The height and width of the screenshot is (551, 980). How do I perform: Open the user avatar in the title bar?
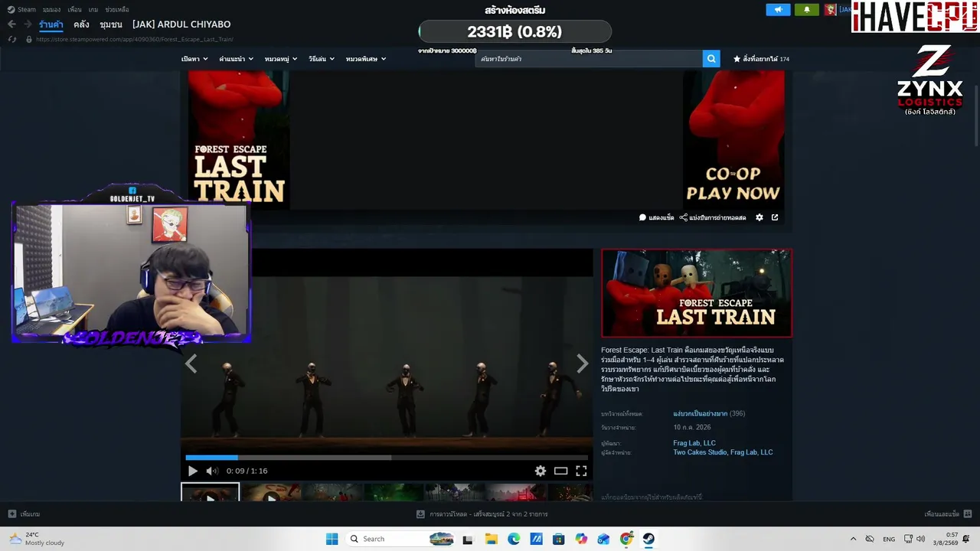[x=830, y=10]
